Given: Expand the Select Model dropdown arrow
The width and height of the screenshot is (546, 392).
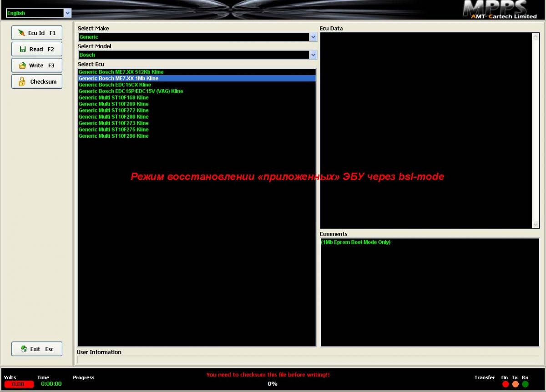Looking at the screenshot, I should coord(313,55).
